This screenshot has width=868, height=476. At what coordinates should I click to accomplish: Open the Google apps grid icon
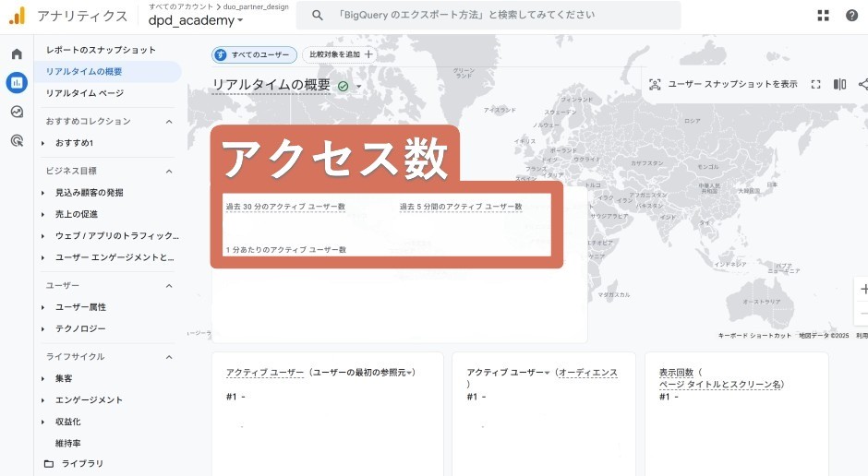tap(823, 16)
